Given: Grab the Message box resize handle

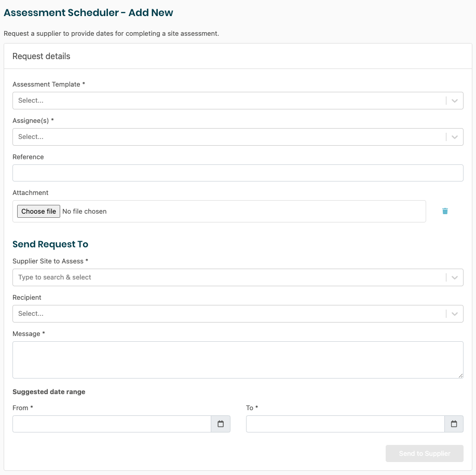Looking at the screenshot, I should [x=460, y=375].
